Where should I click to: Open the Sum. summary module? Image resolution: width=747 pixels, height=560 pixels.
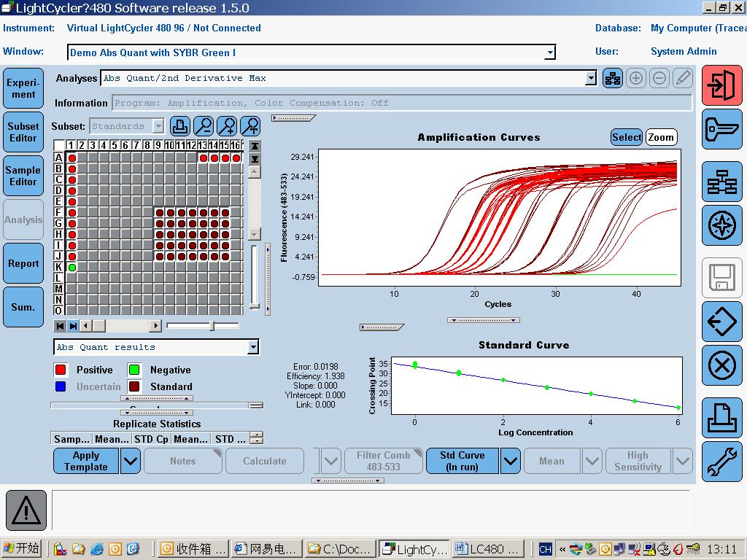[x=23, y=307]
